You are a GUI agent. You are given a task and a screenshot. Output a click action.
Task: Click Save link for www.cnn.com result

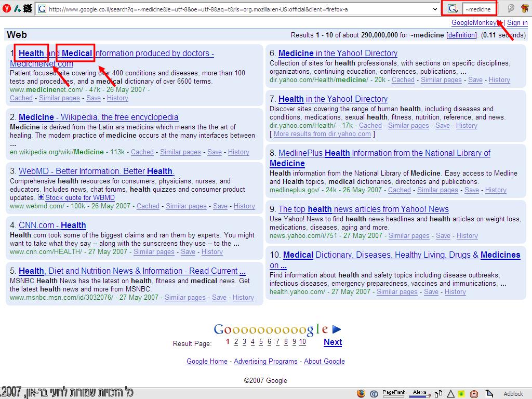pyautogui.click(x=188, y=252)
